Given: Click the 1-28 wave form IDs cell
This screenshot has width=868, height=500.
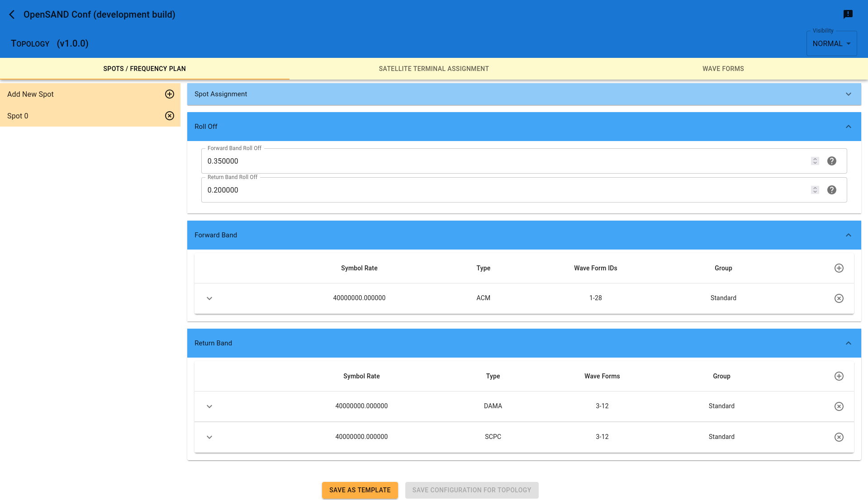Looking at the screenshot, I should pos(596,298).
